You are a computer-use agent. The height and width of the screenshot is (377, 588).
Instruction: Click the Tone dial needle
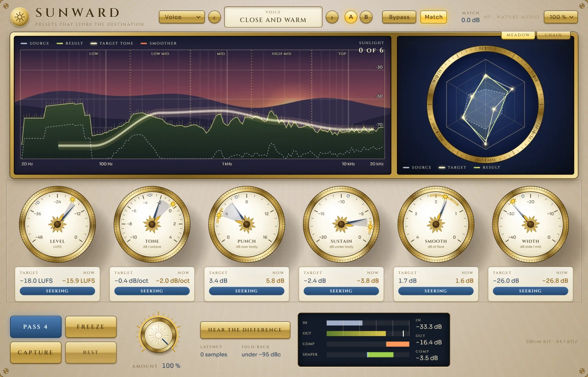[x=156, y=212]
